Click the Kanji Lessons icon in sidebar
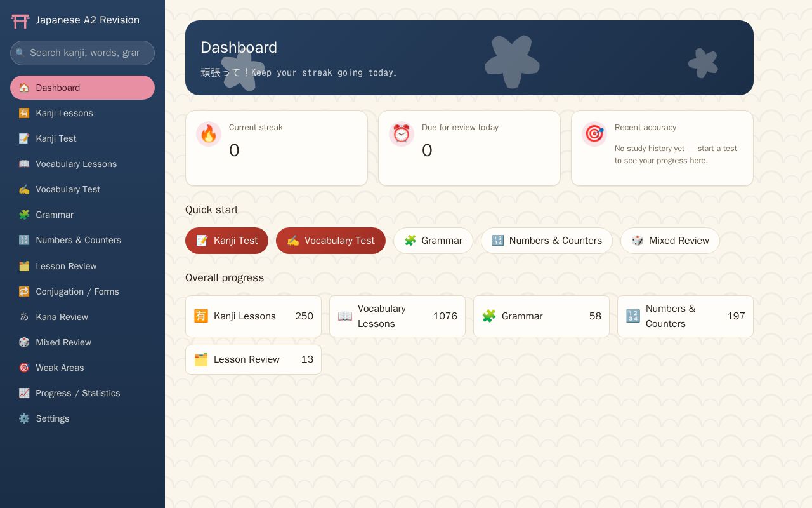This screenshot has width=812, height=508. pyautogui.click(x=24, y=113)
